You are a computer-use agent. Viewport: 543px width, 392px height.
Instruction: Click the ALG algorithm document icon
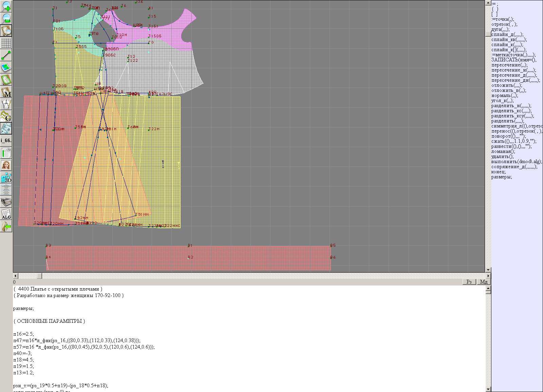[6, 214]
